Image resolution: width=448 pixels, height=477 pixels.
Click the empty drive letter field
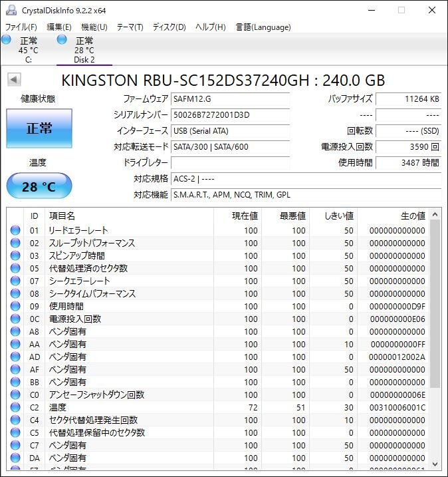click(x=230, y=163)
